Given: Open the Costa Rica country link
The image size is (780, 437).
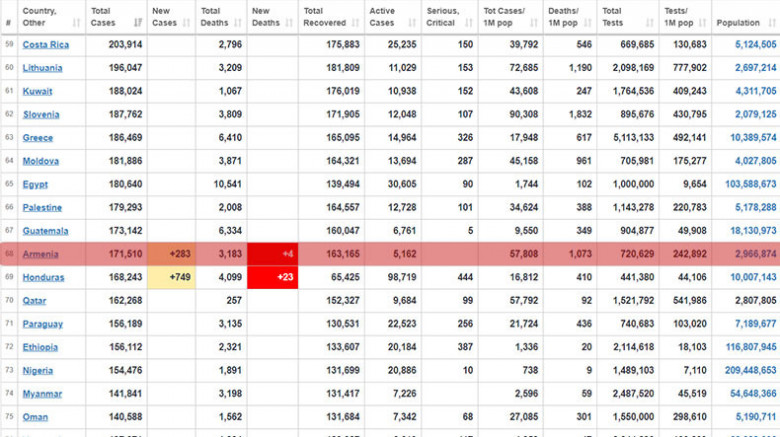Looking at the screenshot, I should (45, 45).
